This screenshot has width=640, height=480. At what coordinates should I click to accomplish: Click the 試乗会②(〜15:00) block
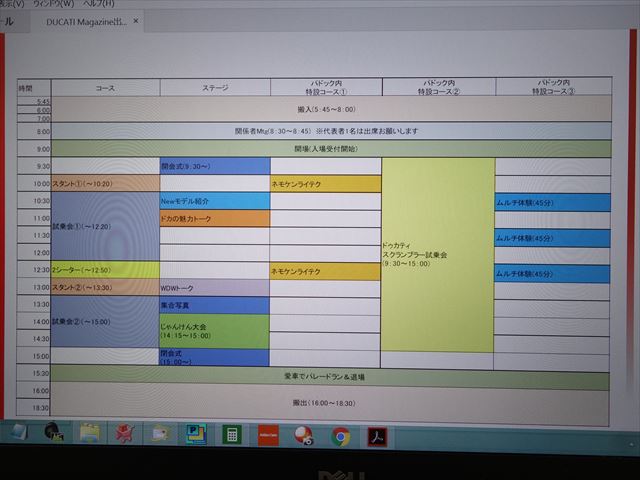coord(105,322)
